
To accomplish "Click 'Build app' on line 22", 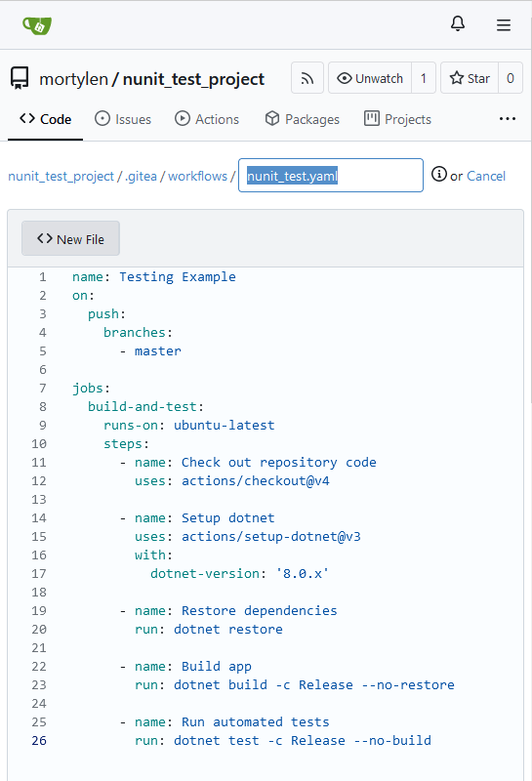I will click(217, 667).
